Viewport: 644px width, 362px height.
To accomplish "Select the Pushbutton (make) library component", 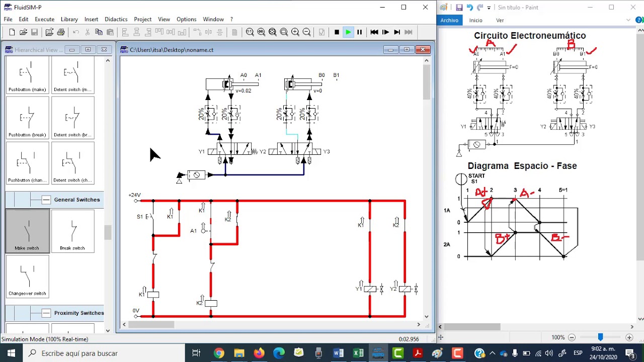I will (x=27, y=74).
